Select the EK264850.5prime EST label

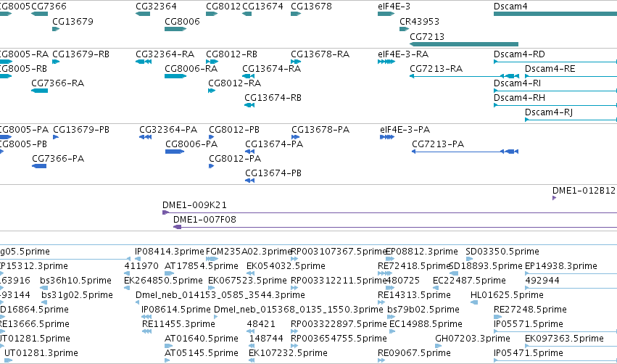click(163, 281)
